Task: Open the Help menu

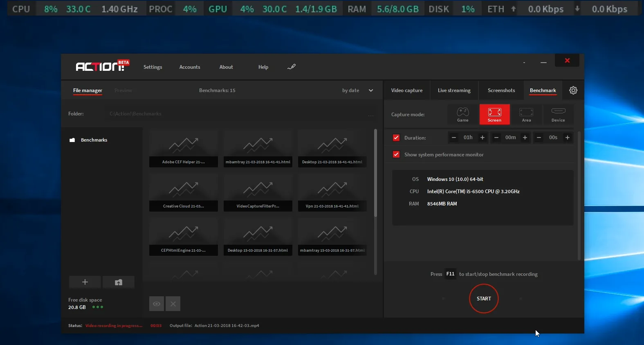Action: click(x=263, y=67)
